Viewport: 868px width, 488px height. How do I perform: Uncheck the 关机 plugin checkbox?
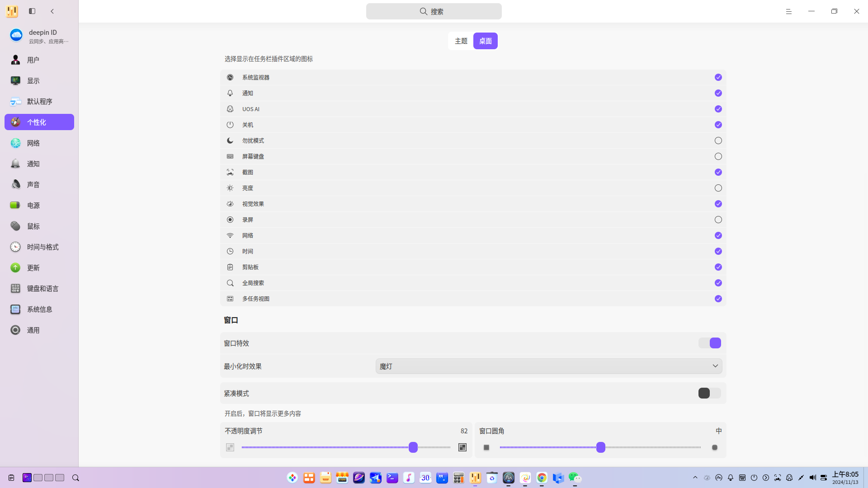[718, 125]
